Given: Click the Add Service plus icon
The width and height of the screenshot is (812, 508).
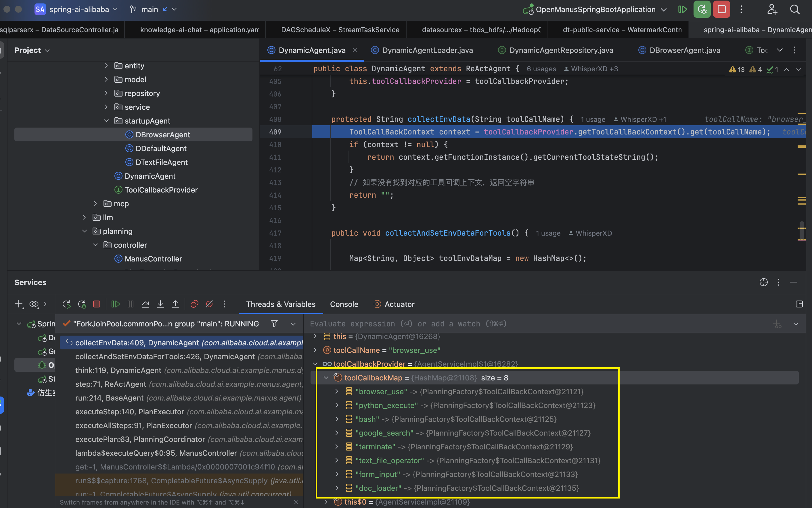Looking at the screenshot, I should [x=19, y=304].
